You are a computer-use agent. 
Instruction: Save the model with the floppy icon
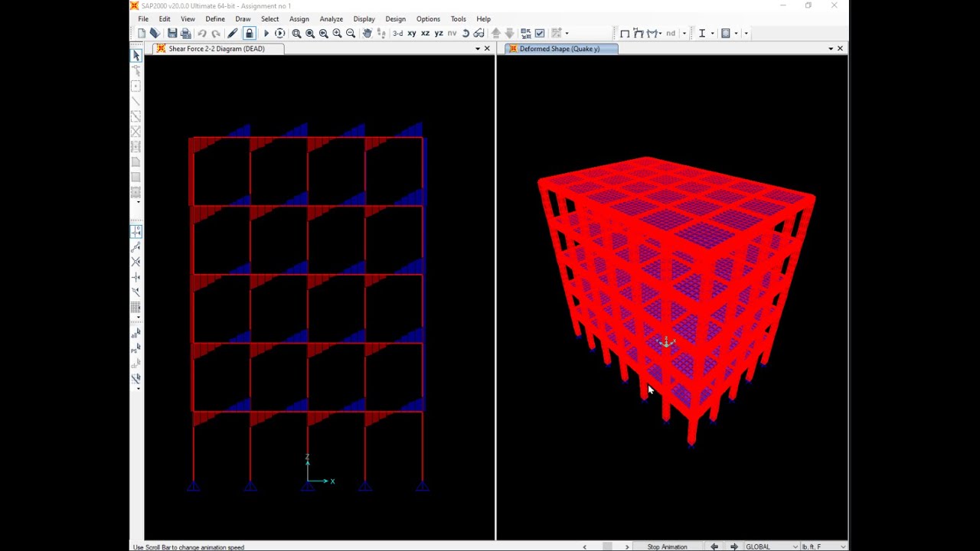172,33
